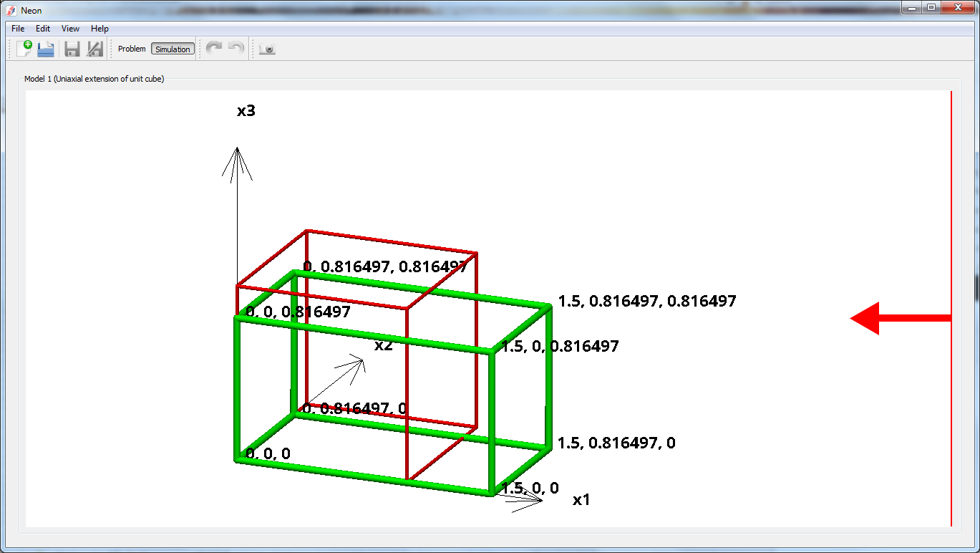
Task: Open the File menu
Action: [x=18, y=29]
